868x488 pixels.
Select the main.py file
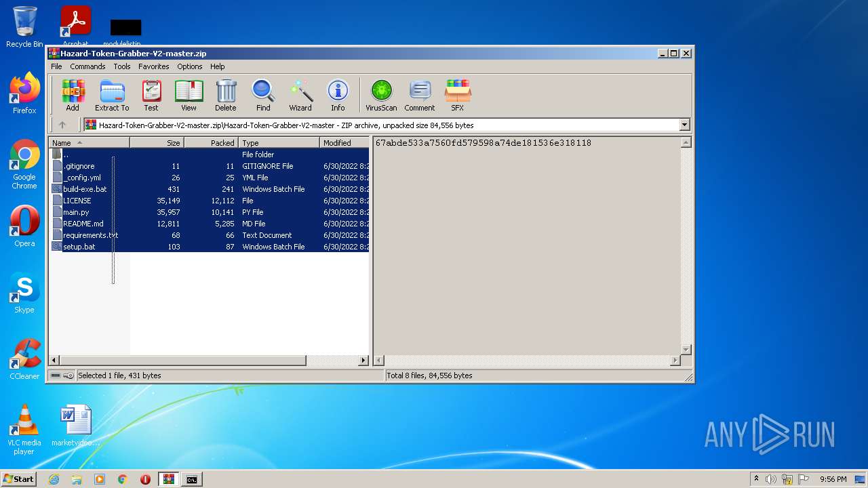coord(209,212)
